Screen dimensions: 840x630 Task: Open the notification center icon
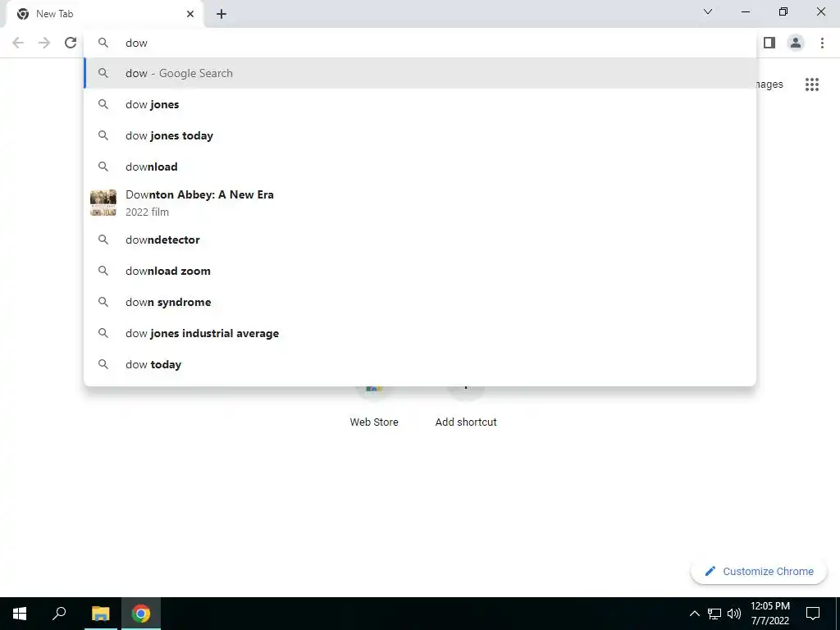(813, 614)
